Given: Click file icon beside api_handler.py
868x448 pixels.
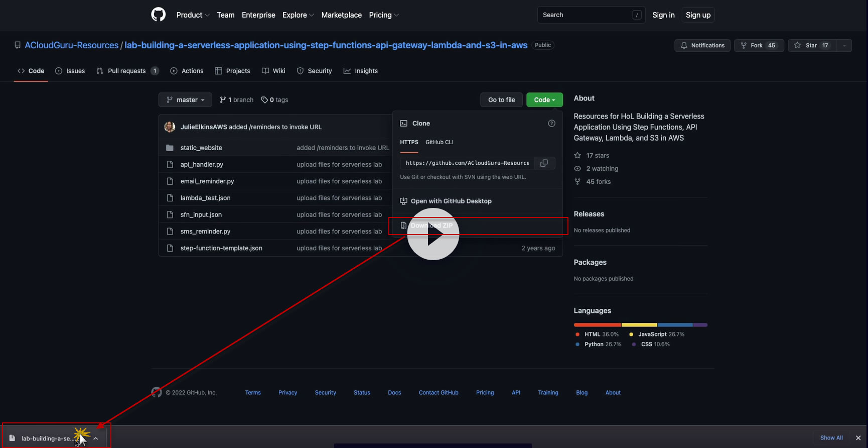Looking at the screenshot, I should pos(170,164).
